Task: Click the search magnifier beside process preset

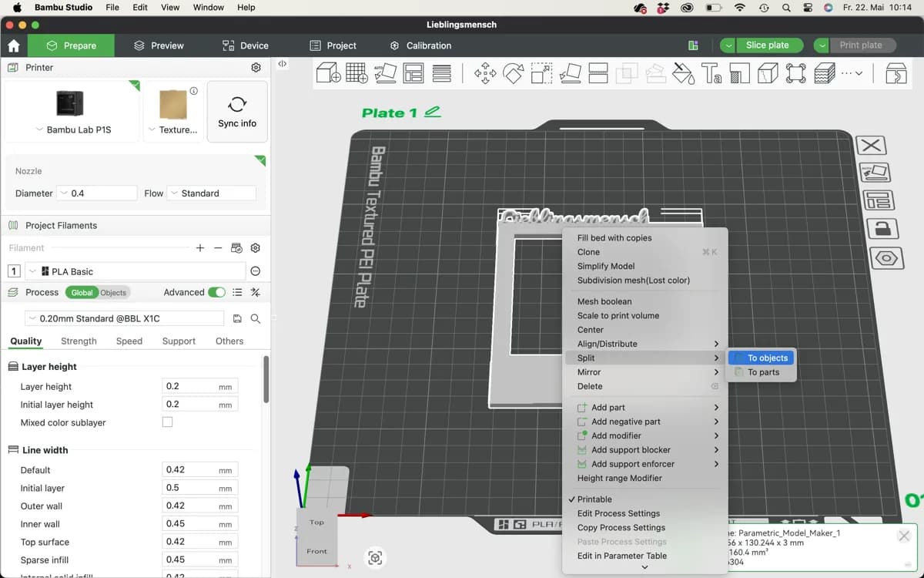Action: click(256, 318)
